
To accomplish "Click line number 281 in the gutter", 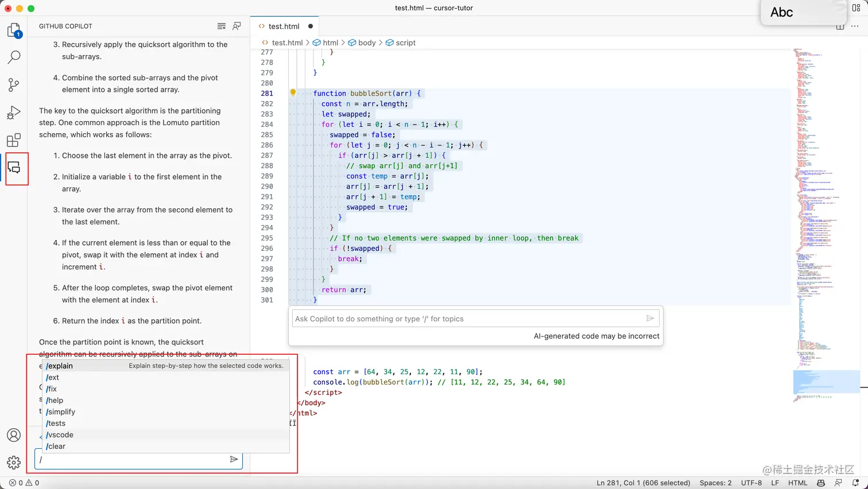I will point(267,93).
